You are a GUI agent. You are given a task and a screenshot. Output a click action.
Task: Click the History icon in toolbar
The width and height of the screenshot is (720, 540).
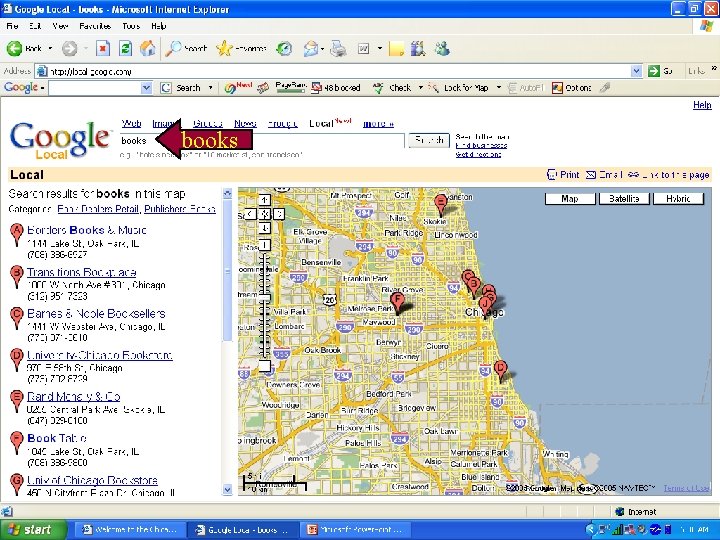click(285, 48)
